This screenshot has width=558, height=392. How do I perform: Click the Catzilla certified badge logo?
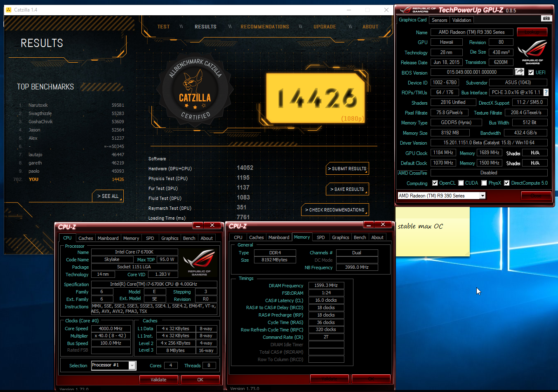195,90
